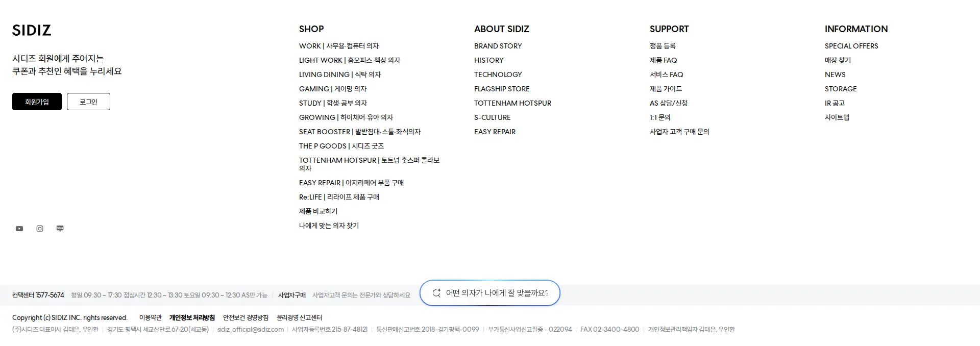Screen dimensions: 980x346
Task: Open 이용약관 terms link
Action: pos(150,317)
